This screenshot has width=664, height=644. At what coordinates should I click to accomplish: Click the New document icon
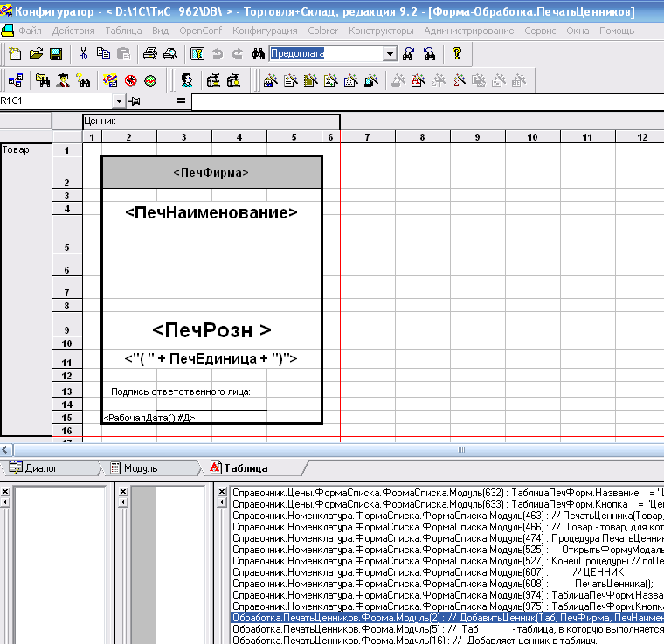15,54
